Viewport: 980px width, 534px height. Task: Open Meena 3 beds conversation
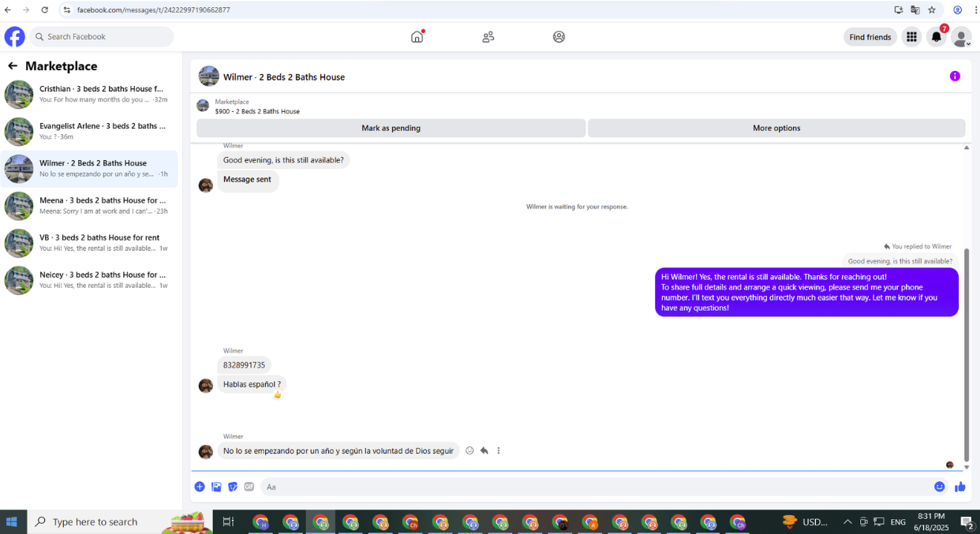(x=89, y=205)
